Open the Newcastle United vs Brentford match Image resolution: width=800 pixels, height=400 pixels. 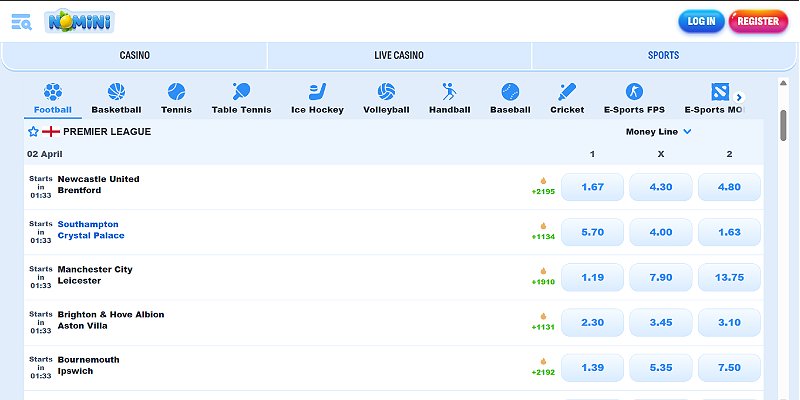(x=98, y=185)
